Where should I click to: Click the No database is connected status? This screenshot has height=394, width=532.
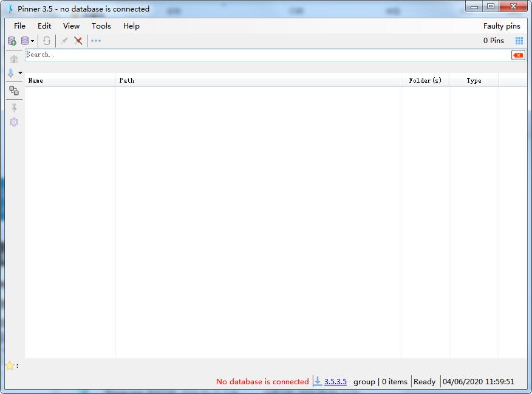coord(262,381)
